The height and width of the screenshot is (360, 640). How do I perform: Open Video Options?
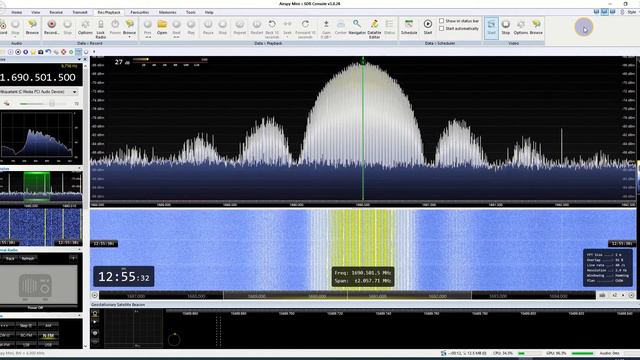[x=521, y=27]
